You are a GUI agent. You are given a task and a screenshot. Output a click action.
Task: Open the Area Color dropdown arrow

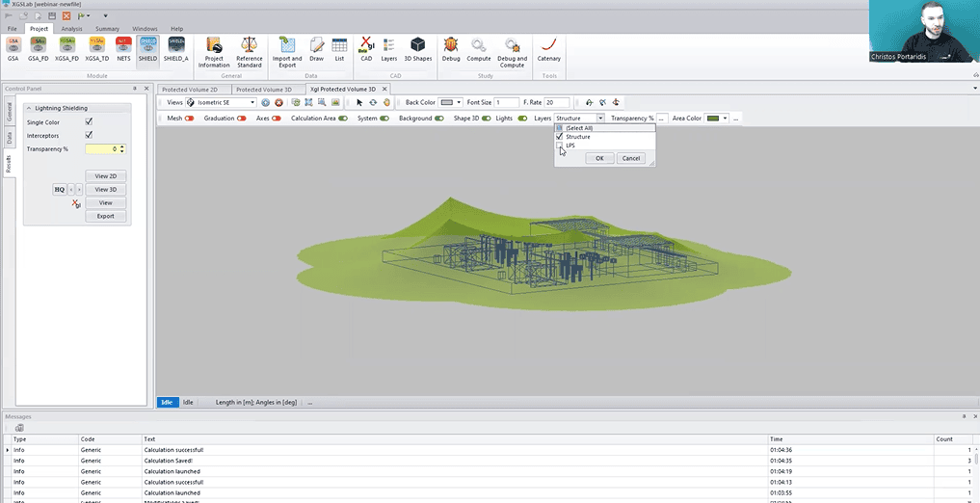pos(725,119)
